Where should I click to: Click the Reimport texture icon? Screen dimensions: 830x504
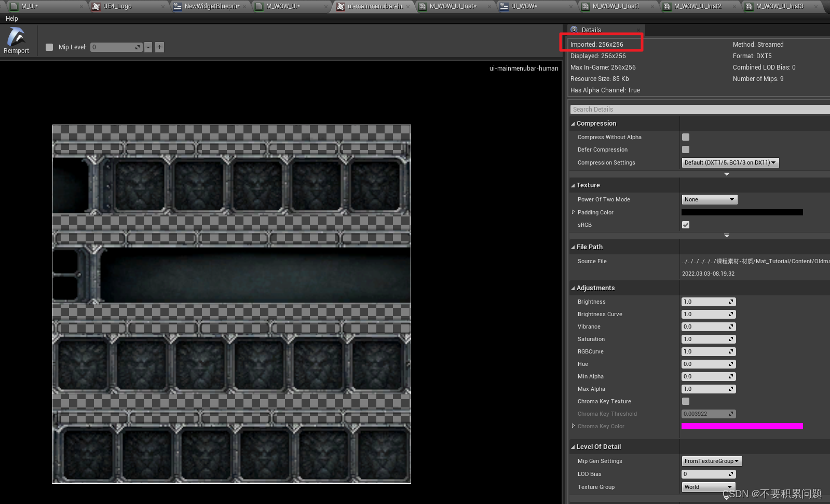click(16, 40)
